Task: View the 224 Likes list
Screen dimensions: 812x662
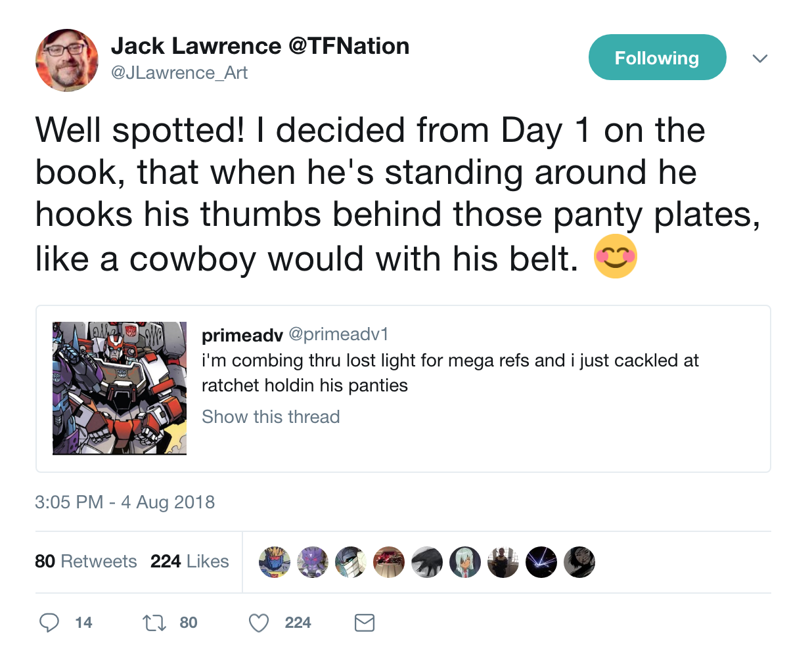Action: (x=190, y=562)
